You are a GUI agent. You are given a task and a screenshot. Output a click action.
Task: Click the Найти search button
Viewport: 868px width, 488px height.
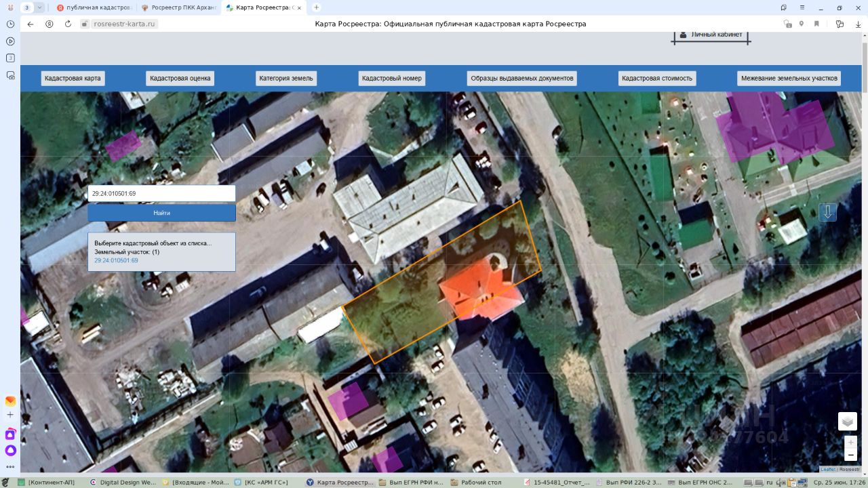[x=161, y=213]
